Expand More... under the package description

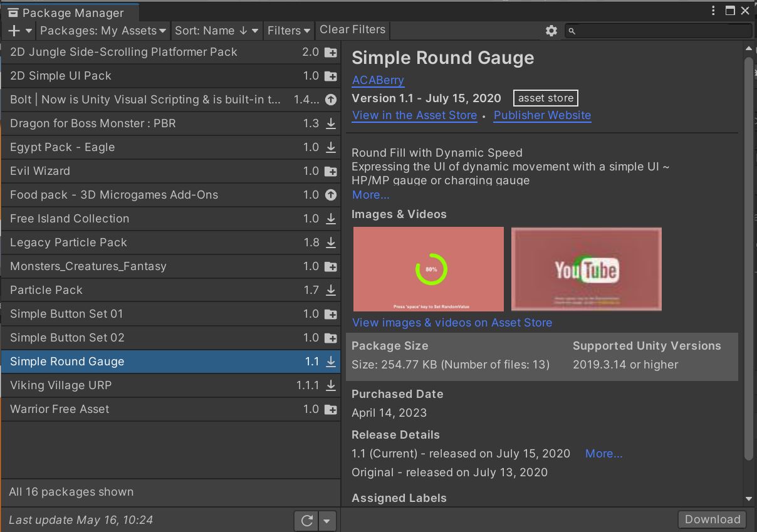370,195
